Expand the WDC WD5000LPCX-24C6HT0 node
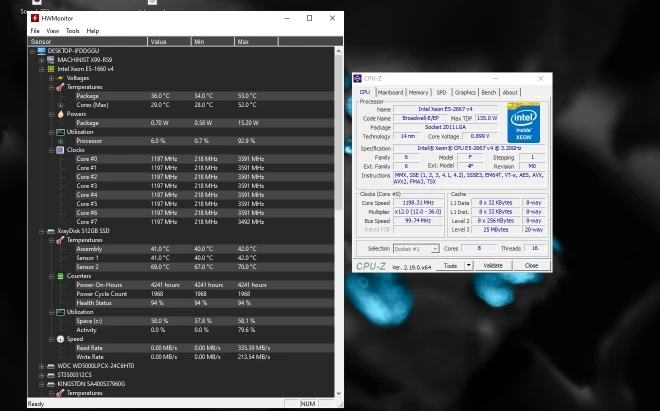660x411 pixels. [42, 366]
